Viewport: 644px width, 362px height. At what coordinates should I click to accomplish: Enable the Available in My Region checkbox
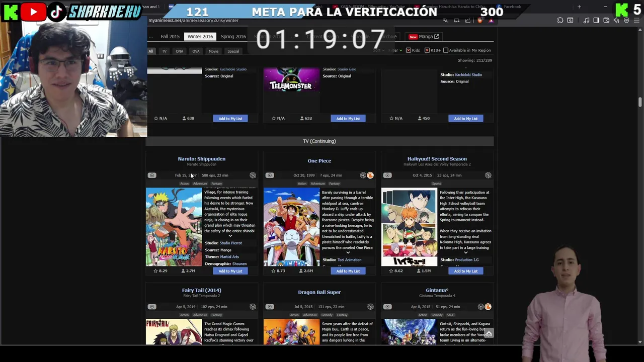click(446, 50)
